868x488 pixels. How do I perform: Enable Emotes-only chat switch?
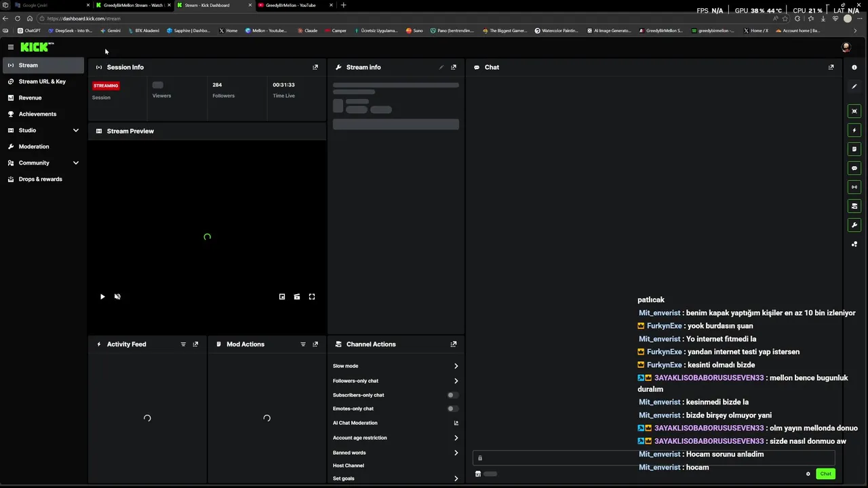coord(452,409)
